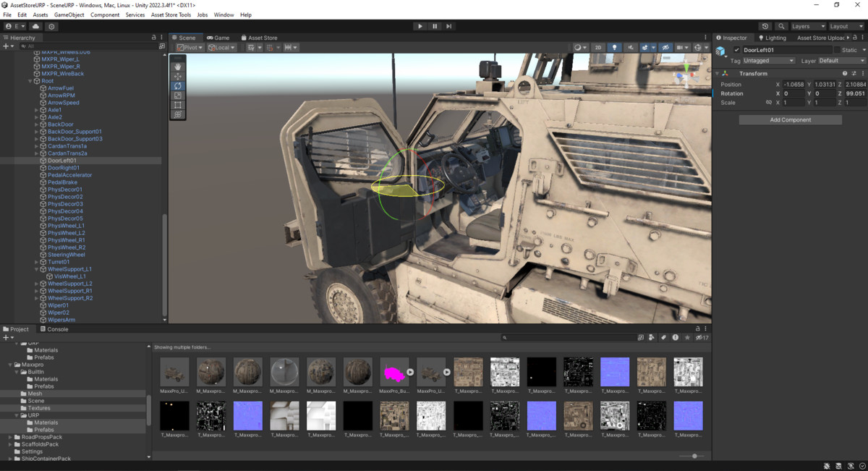Select DoorRight01 in the Hierarchy
The height and width of the screenshot is (471, 868).
coord(64,168)
